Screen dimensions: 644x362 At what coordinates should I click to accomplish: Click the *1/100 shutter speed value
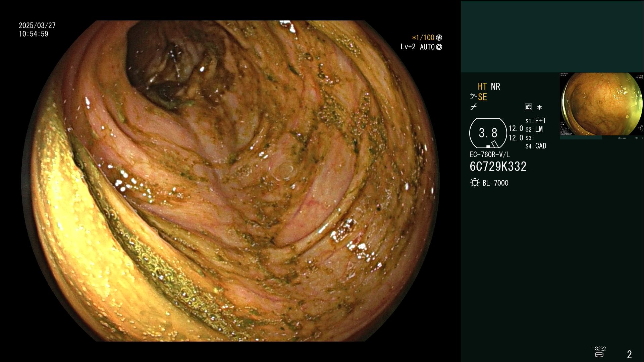[423, 38]
